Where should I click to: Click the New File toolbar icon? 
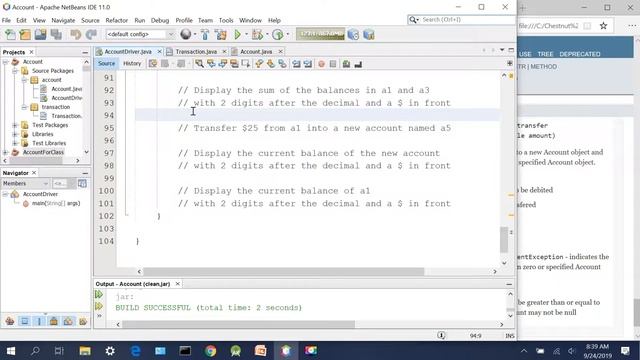pos(10,35)
